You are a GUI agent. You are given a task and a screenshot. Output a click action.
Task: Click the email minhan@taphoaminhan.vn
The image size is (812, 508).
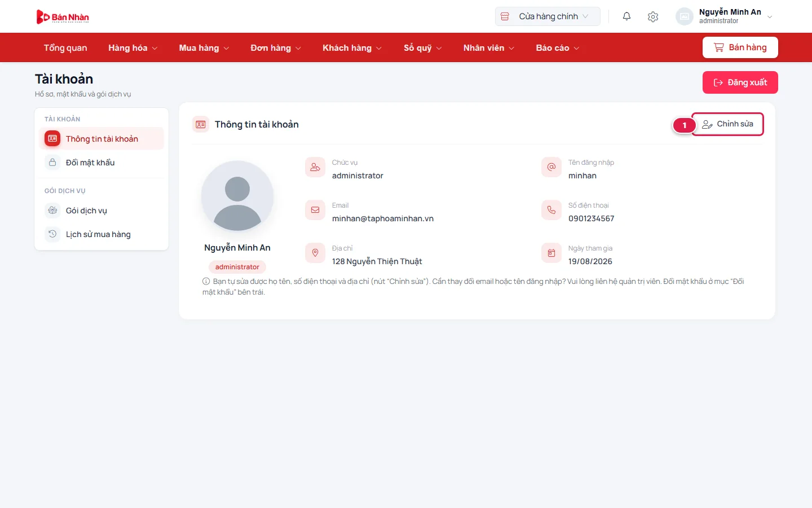click(x=383, y=218)
